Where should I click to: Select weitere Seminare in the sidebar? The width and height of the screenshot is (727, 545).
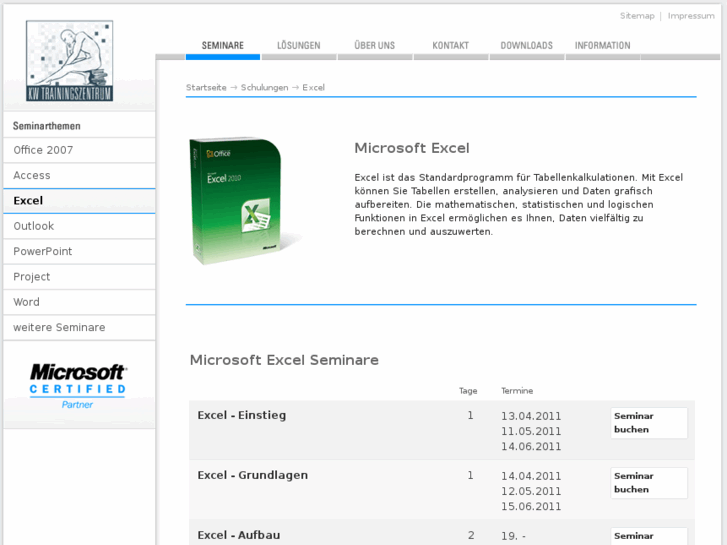click(x=59, y=327)
